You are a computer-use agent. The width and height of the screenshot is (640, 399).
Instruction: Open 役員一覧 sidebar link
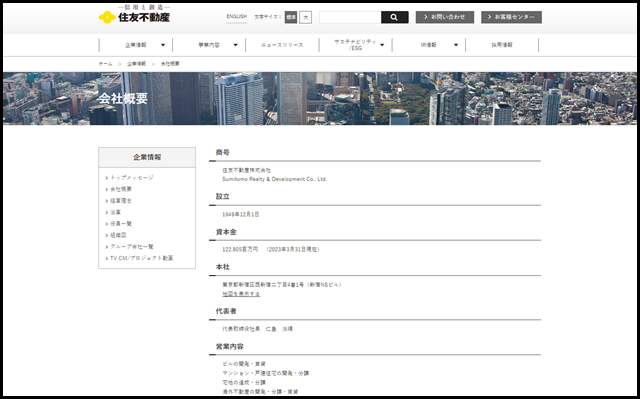(x=121, y=224)
